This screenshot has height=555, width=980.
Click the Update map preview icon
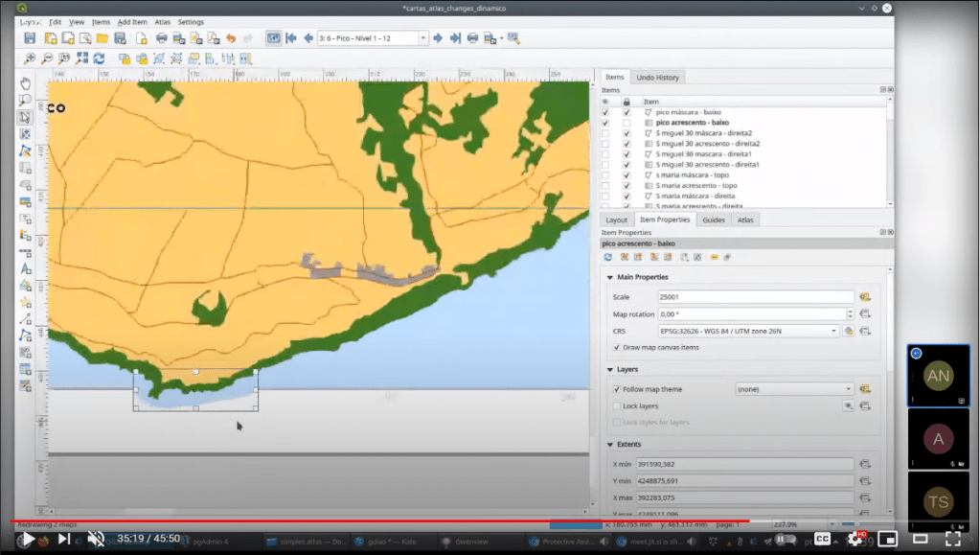click(x=607, y=257)
